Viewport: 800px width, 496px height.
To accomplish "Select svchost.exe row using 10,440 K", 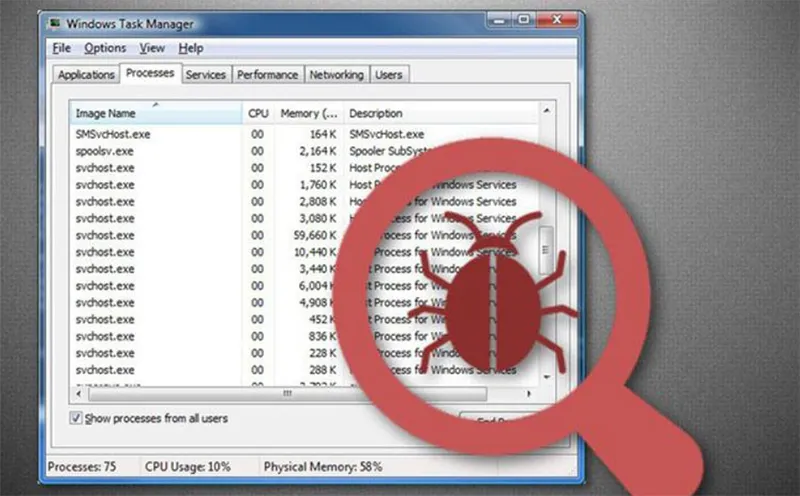I will (x=304, y=252).
